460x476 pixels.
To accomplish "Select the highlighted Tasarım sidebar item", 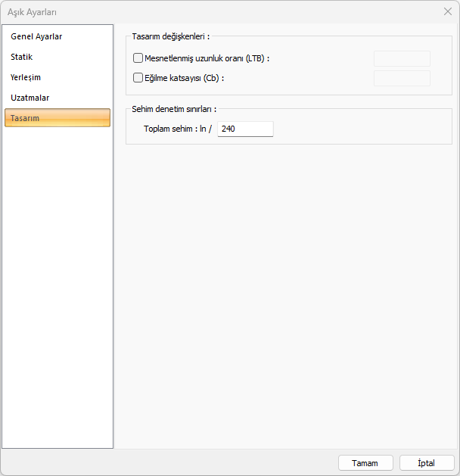I will point(57,118).
